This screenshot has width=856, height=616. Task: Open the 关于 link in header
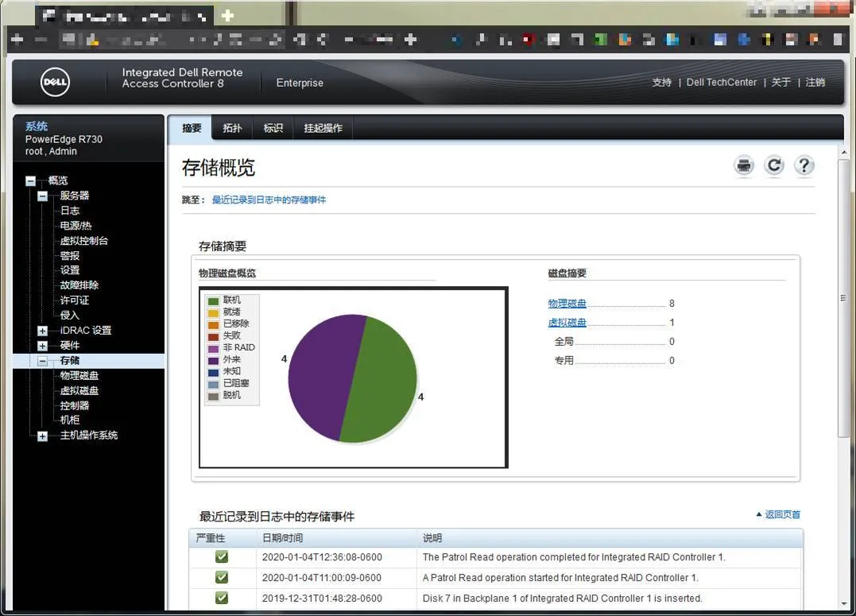pyautogui.click(x=780, y=83)
